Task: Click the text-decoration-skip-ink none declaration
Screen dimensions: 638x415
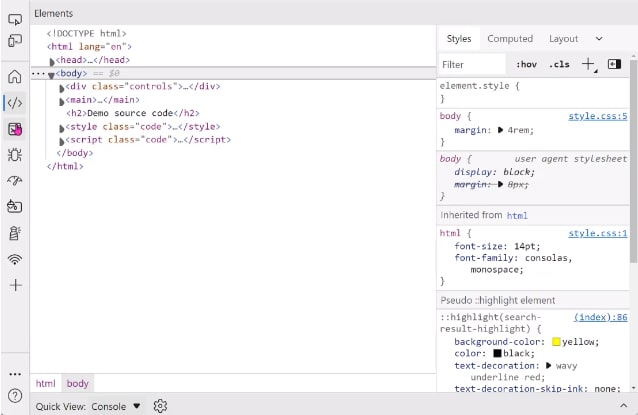Action: 537,389
